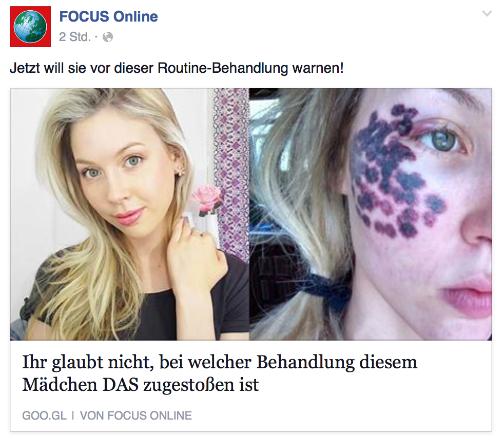Image resolution: width=504 pixels, height=436 pixels.
Task: Click the green eye in the right photo
Action: 445,141
